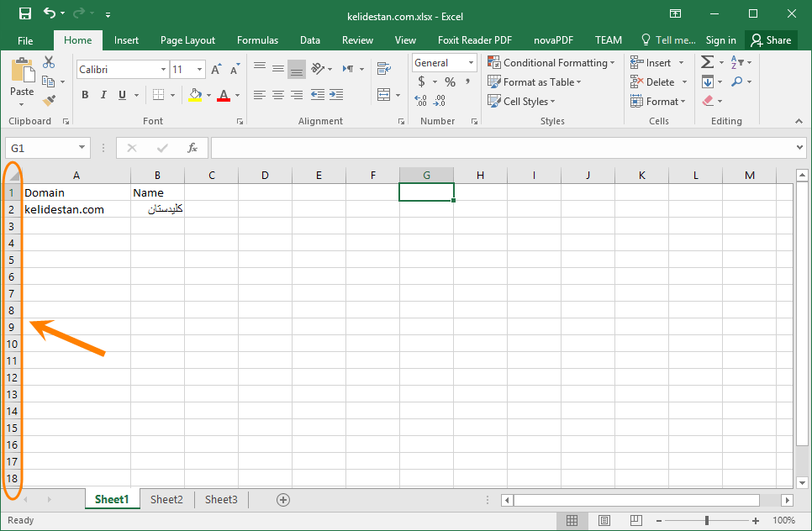Toggle Italic formatting
812x531 pixels.
pyautogui.click(x=103, y=95)
